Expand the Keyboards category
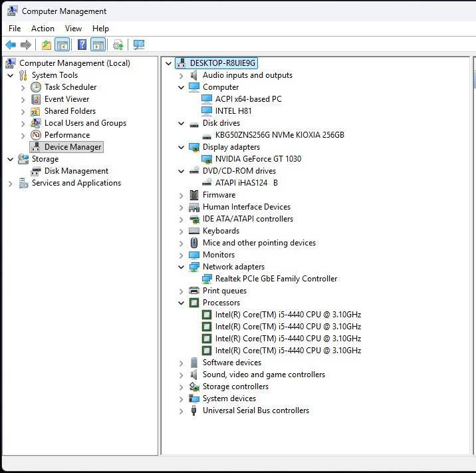 181,231
